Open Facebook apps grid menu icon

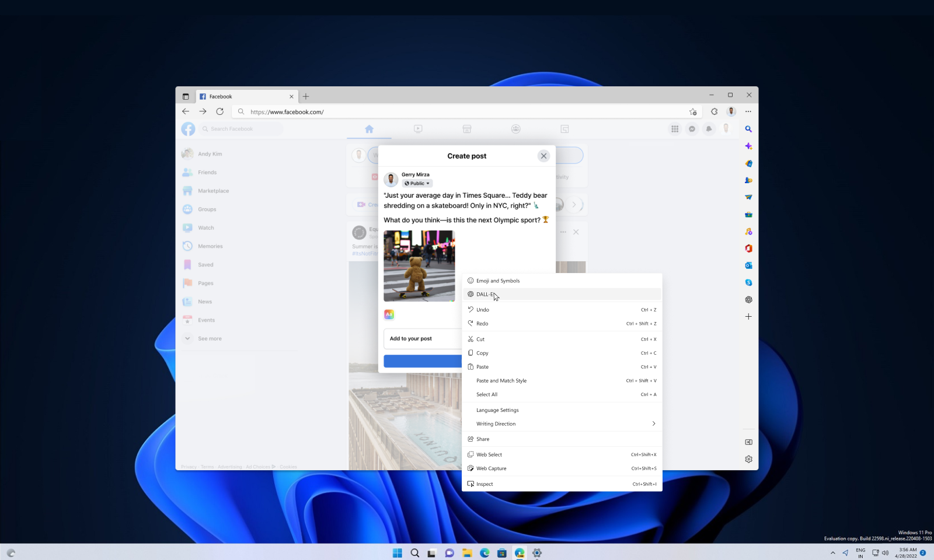pyautogui.click(x=675, y=129)
